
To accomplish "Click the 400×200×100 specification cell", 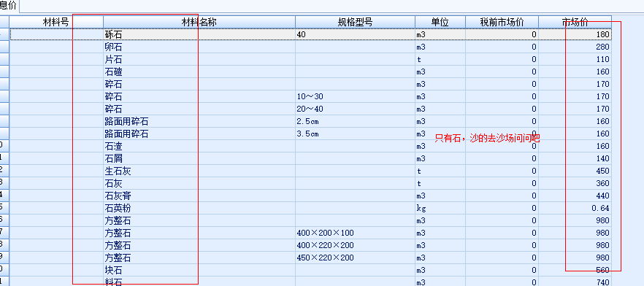I will [x=355, y=233].
